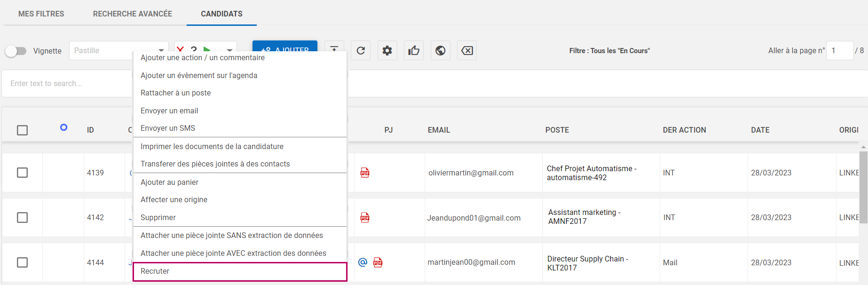Tick the select-all checkbox in the table header

[x=22, y=130]
